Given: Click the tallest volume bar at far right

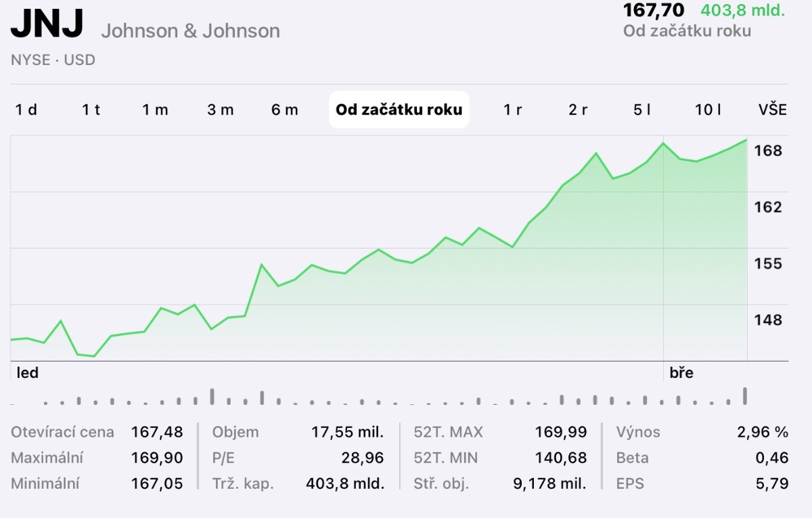Looking at the screenshot, I should pos(746,396).
